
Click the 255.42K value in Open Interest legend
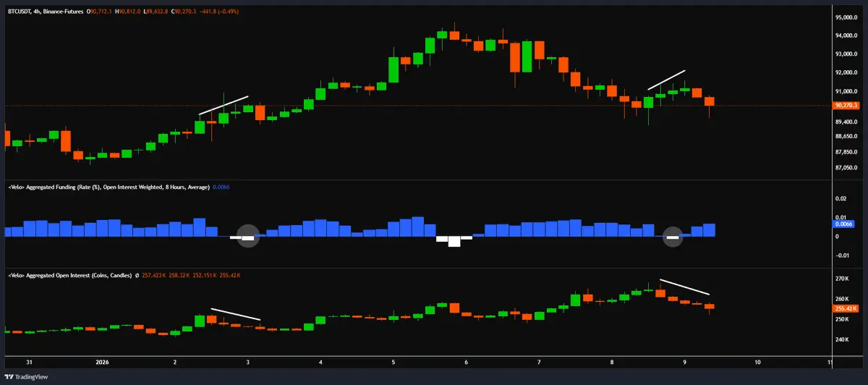[x=231, y=276]
